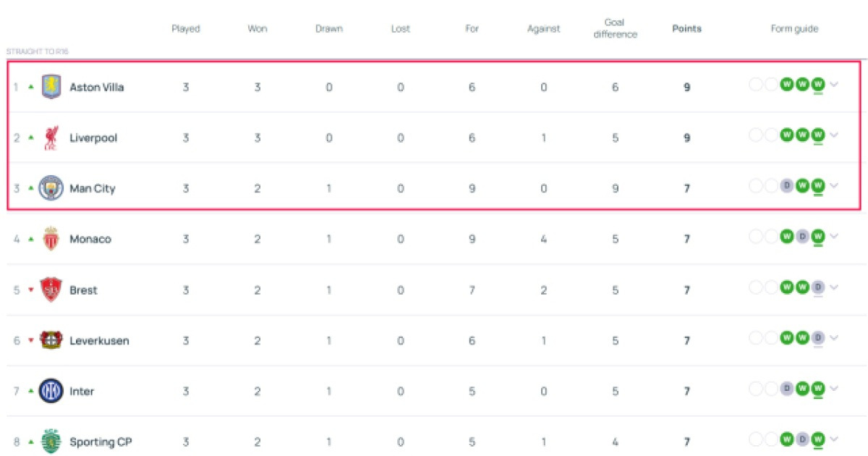This screenshot has height=456, width=868.
Task: Select the 'Points' column header
Action: click(x=686, y=29)
